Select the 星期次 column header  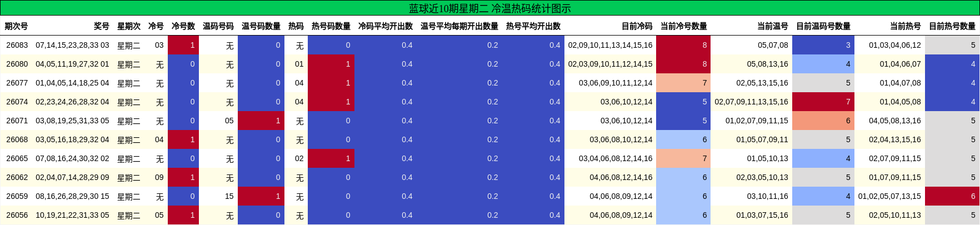click(129, 26)
